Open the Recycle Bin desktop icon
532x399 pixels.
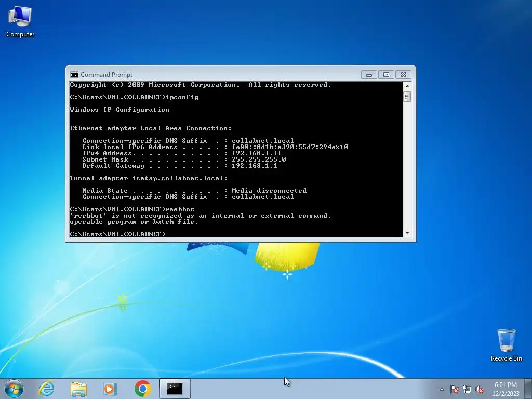(506, 345)
